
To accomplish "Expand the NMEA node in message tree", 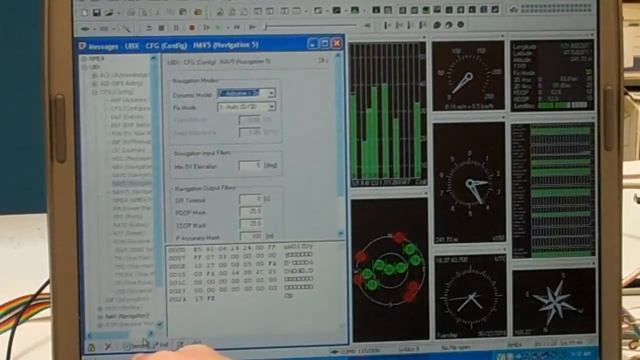I will point(84,59).
